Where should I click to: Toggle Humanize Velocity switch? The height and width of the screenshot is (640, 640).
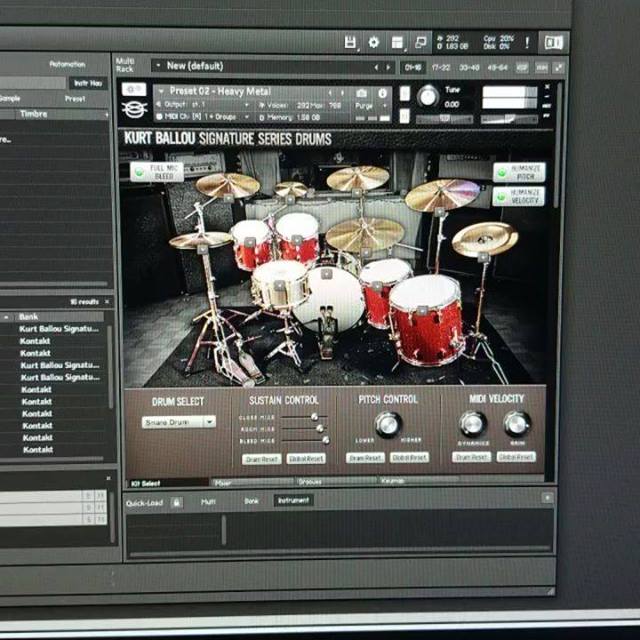(519, 196)
